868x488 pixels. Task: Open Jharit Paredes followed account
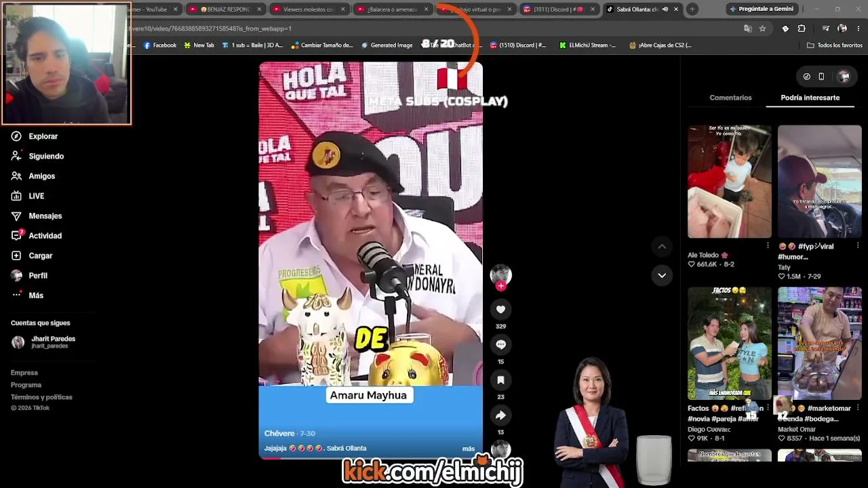pyautogui.click(x=43, y=342)
